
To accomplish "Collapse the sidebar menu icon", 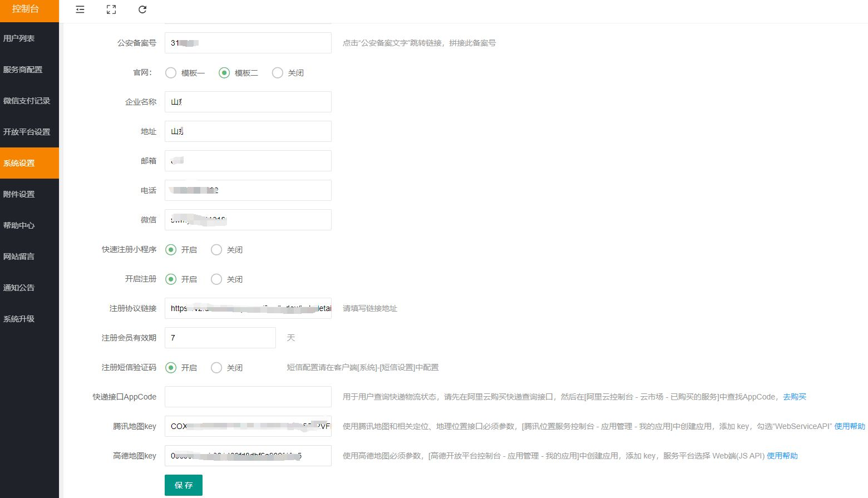I will (x=80, y=9).
